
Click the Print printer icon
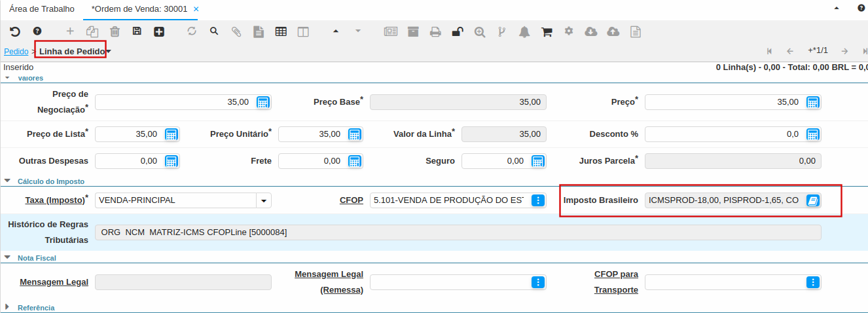coord(435,31)
